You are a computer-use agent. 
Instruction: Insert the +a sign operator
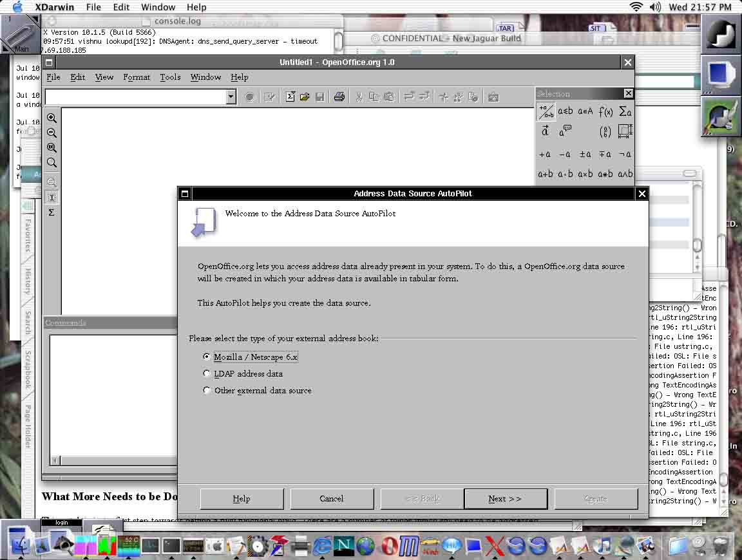(x=545, y=154)
